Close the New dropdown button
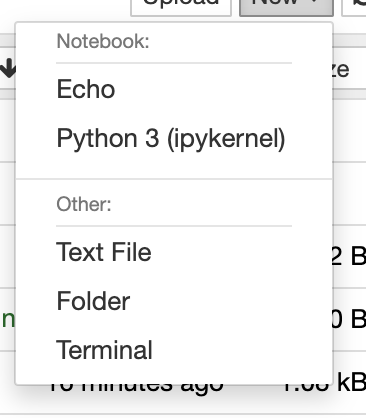The width and height of the screenshot is (366, 418). 286,7
